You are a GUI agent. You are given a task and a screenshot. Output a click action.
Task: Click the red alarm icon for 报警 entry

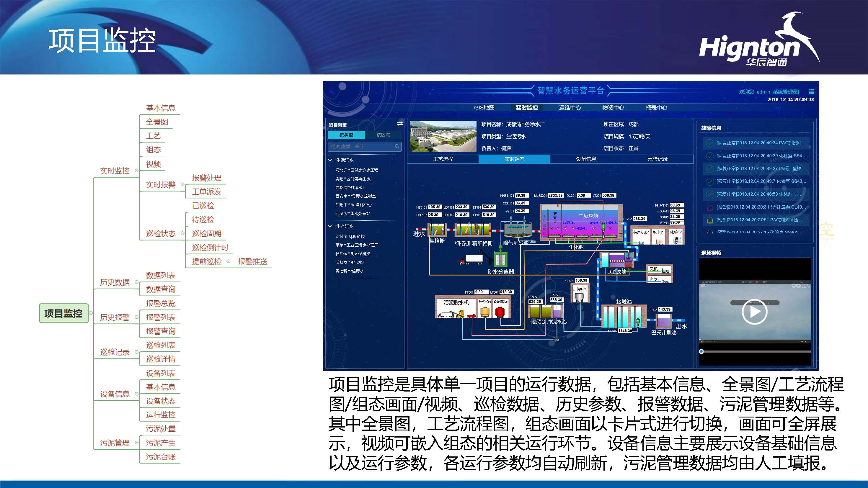pyautogui.click(x=710, y=207)
